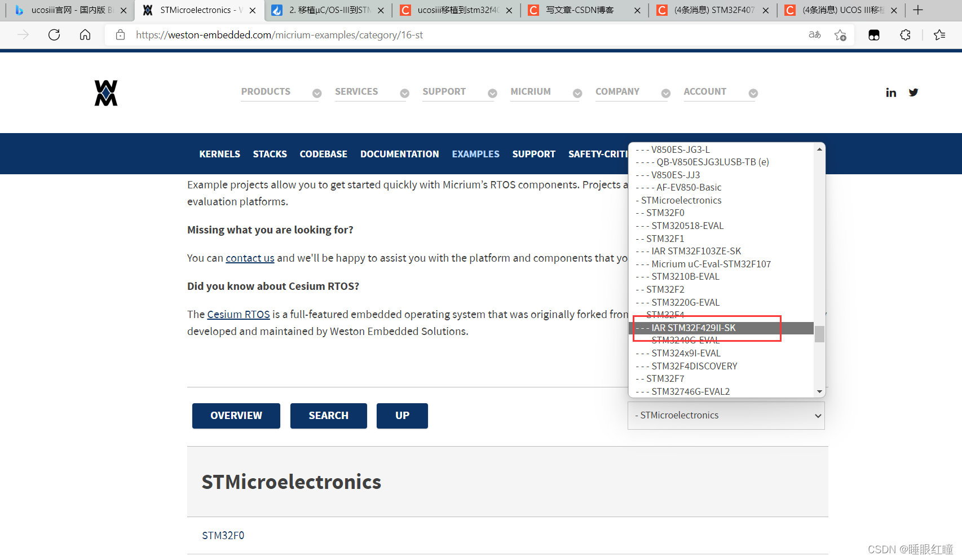Select STM3220G-EVAL option
The width and height of the screenshot is (962, 560).
pyautogui.click(x=721, y=302)
